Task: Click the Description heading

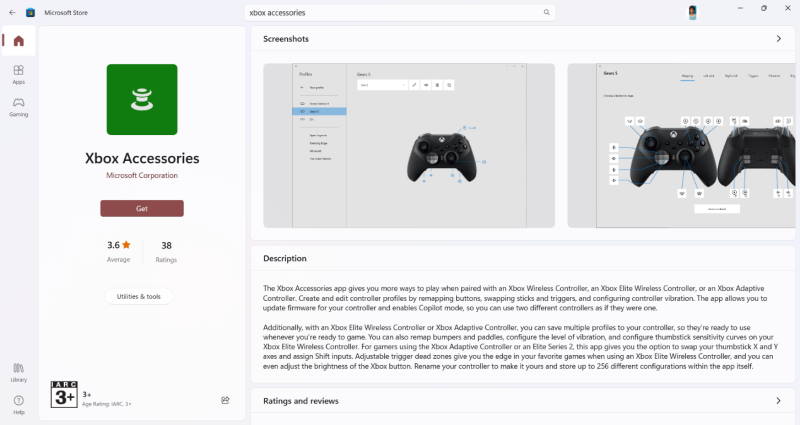Action: [x=285, y=258]
